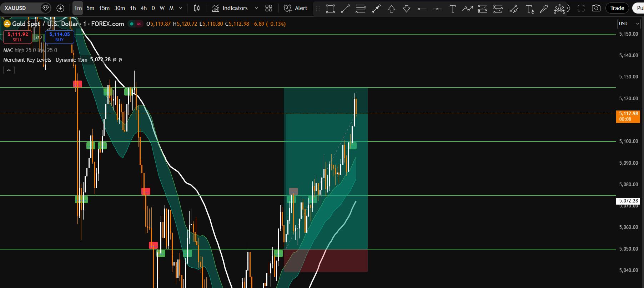Toggle fullscreen mode

click(581, 8)
